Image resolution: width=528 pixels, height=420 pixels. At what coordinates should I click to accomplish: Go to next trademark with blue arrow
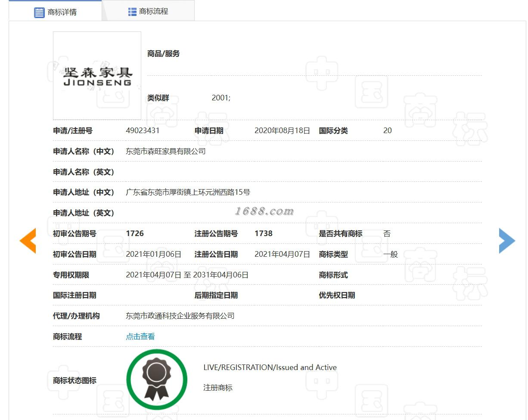click(507, 240)
